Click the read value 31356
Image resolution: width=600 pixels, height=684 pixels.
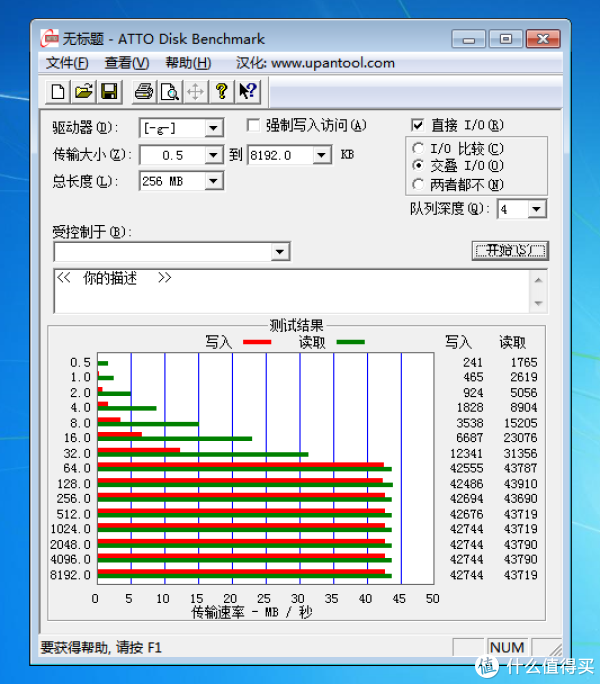point(521,453)
